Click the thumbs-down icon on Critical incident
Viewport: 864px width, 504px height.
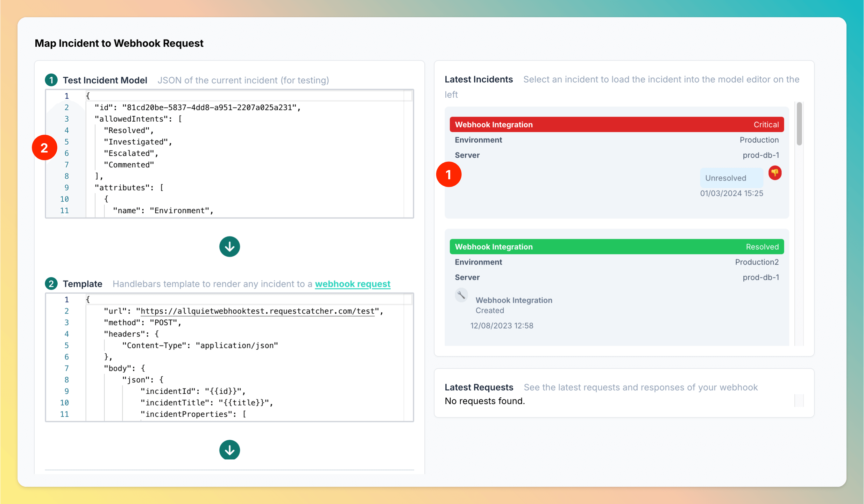click(x=775, y=173)
